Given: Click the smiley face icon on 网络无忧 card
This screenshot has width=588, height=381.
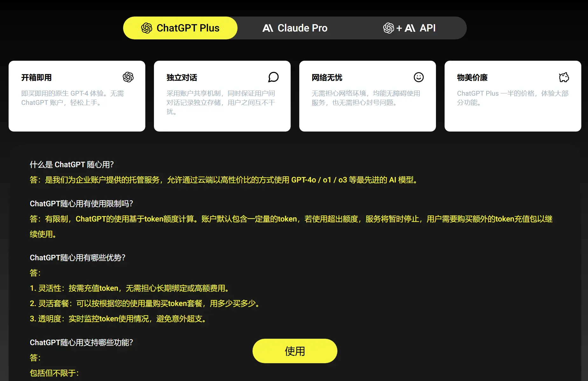Looking at the screenshot, I should (x=419, y=77).
